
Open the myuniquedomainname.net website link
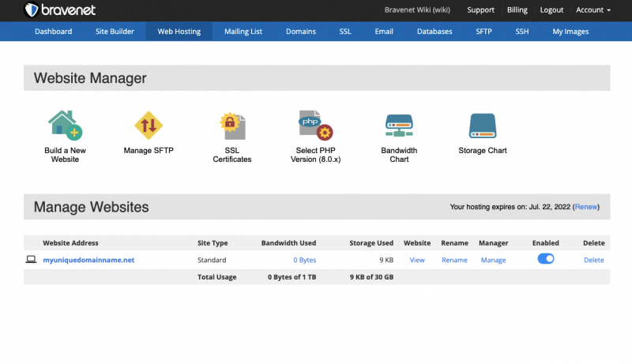(88, 260)
